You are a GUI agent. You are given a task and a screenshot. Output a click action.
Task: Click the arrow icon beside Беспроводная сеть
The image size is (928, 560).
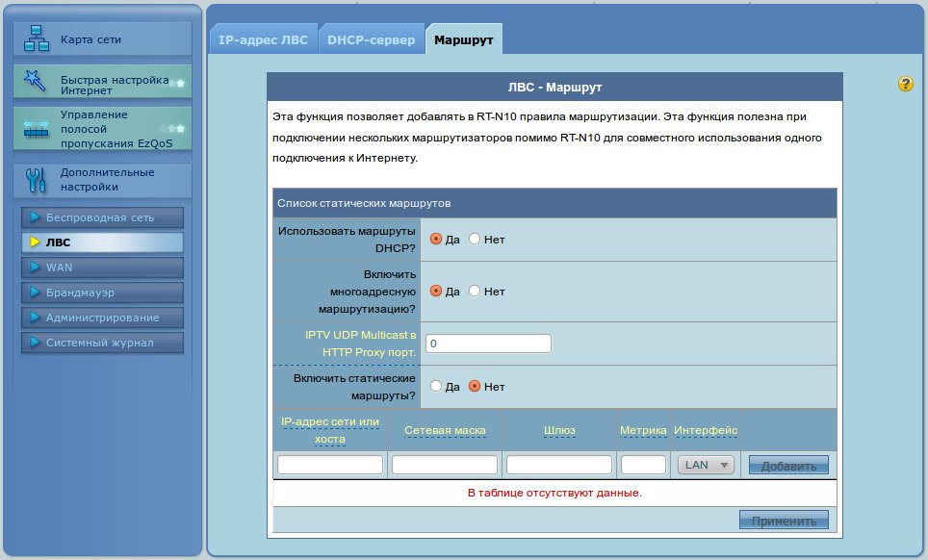(x=35, y=217)
